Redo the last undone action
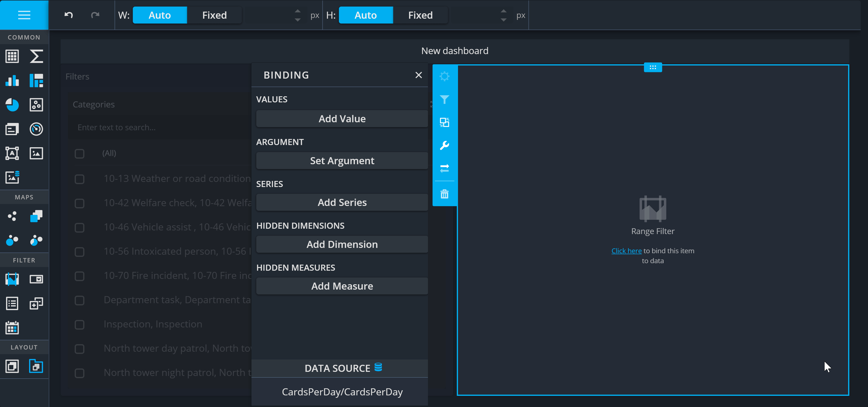 pyautogui.click(x=95, y=15)
